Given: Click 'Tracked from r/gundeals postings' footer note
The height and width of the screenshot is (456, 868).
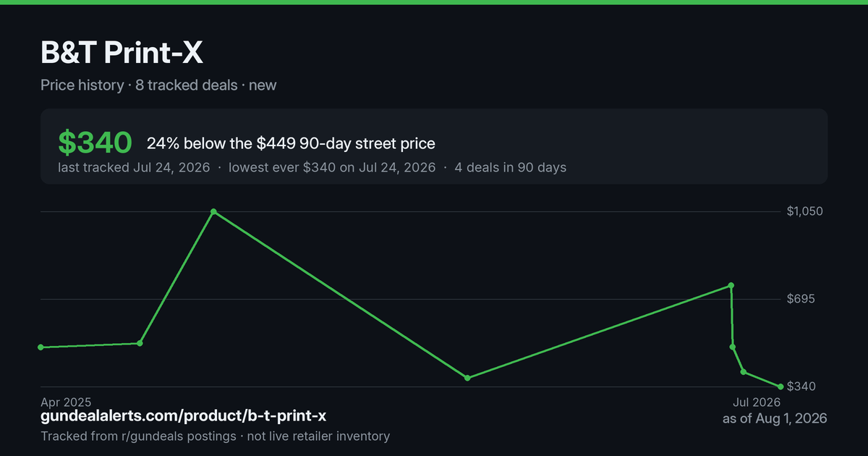Looking at the screenshot, I should point(138,436).
